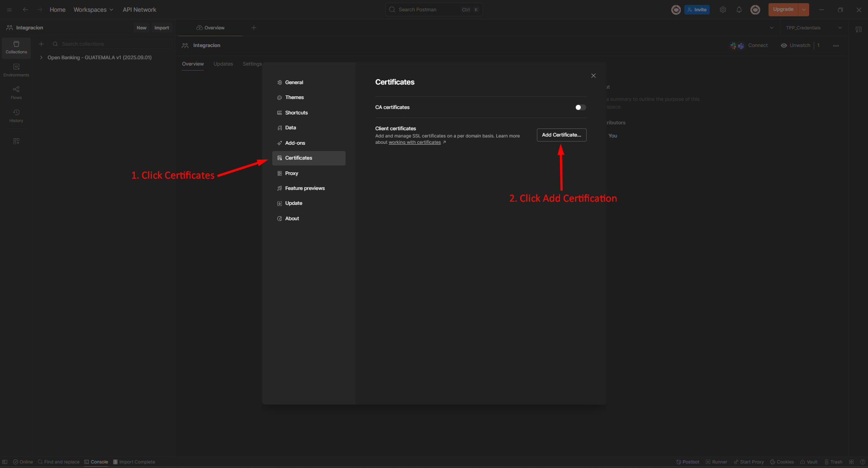The height and width of the screenshot is (468, 868).
Task: Open the Workspaces dropdown menu
Action: [93, 9]
